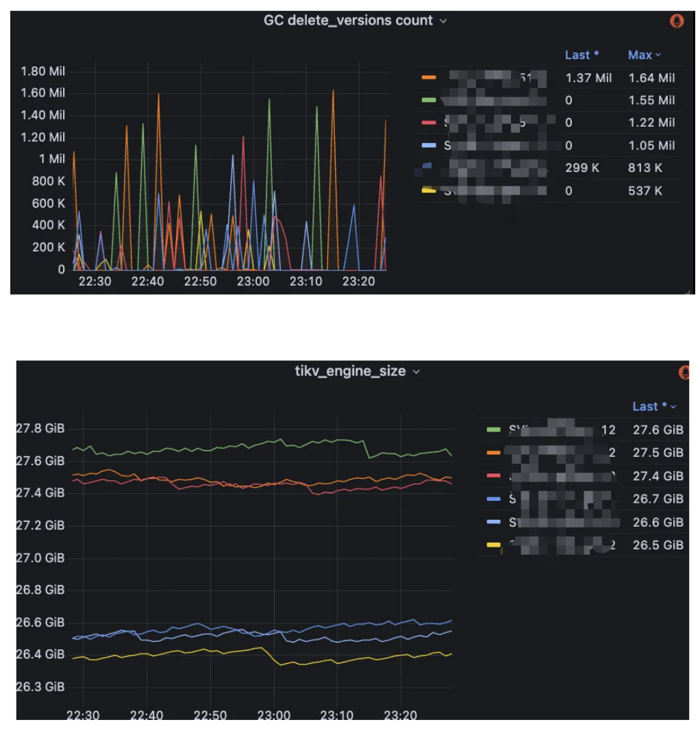Click tikv_engine_size panel title text
The image size is (700, 733).
(x=350, y=371)
